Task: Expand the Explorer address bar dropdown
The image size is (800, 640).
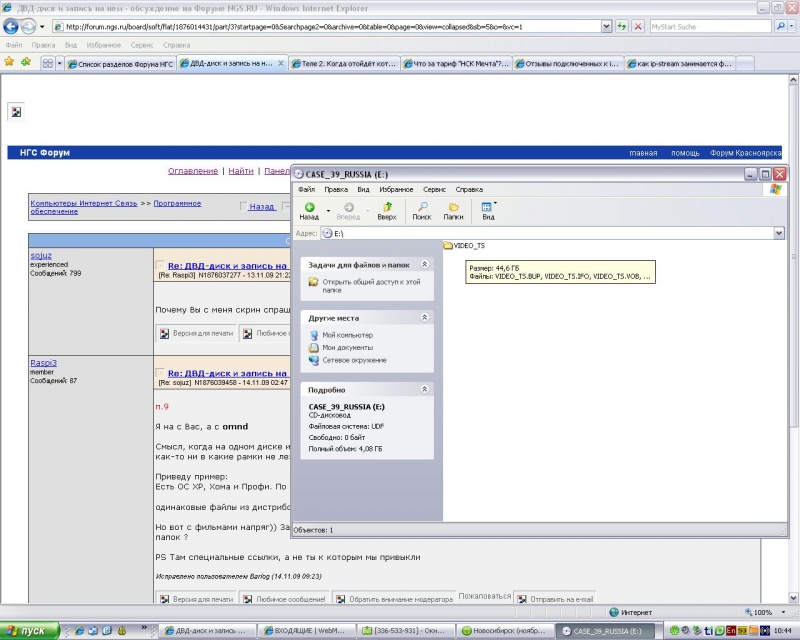Action: coord(779,233)
